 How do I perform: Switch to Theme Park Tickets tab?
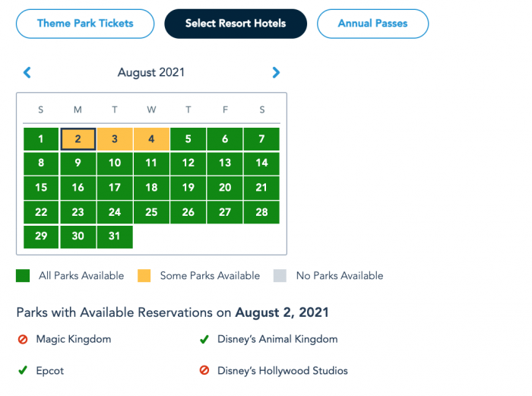click(x=85, y=24)
